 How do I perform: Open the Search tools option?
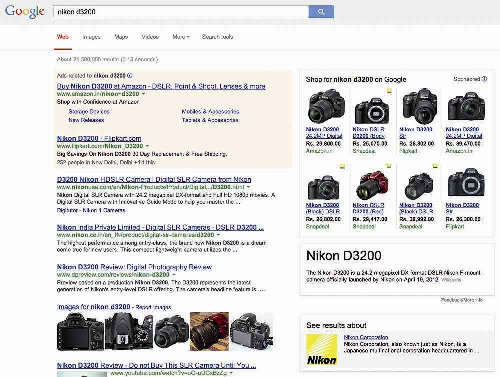point(217,37)
